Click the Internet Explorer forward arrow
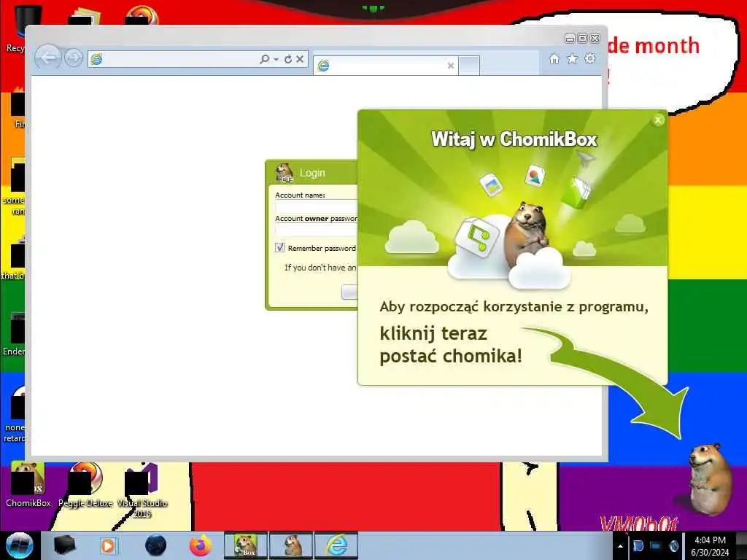Image resolution: width=747 pixels, height=560 pixels. click(74, 58)
